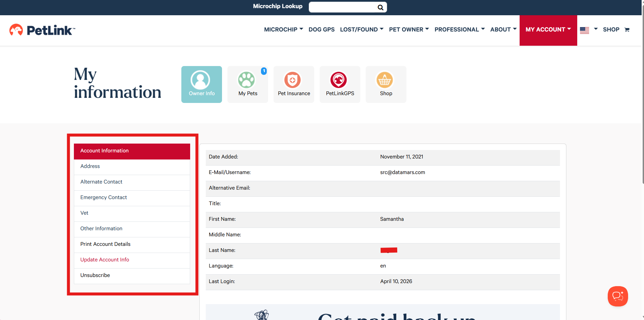Expand the PET OWNER dropdown menu
The height and width of the screenshot is (320, 644).
point(409,29)
